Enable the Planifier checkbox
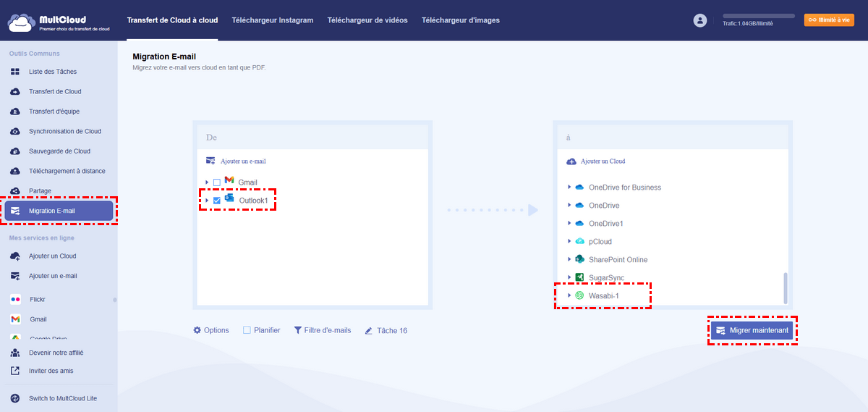The width and height of the screenshot is (868, 412). tap(247, 330)
